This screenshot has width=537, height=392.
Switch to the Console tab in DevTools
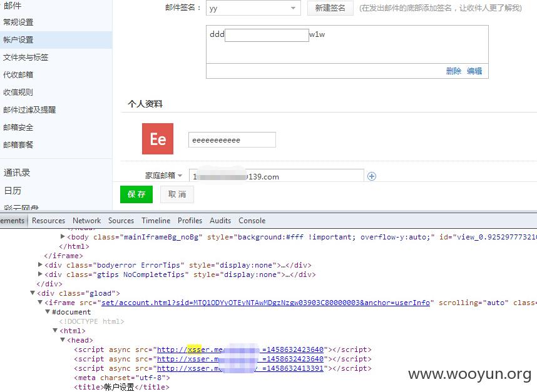point(252,221)
